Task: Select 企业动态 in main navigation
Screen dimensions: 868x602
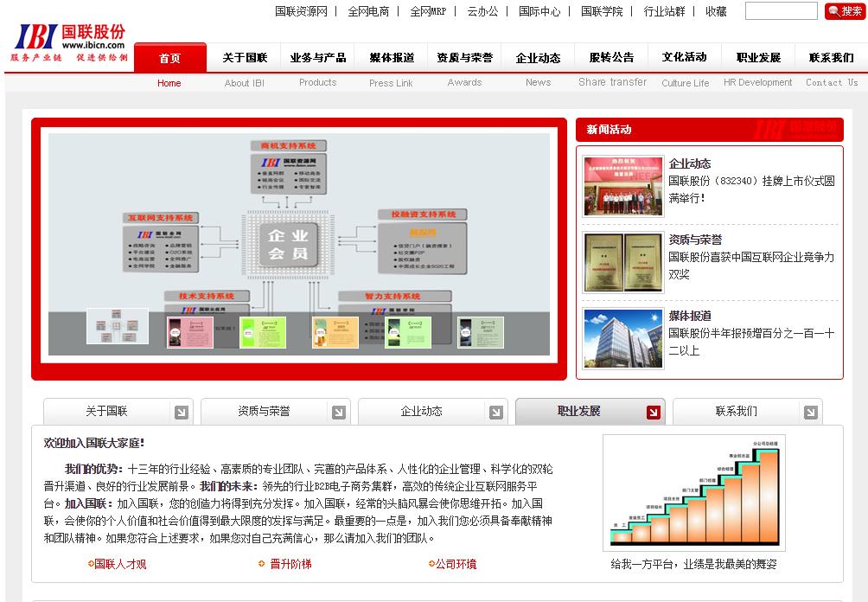Action: point(538,58)
